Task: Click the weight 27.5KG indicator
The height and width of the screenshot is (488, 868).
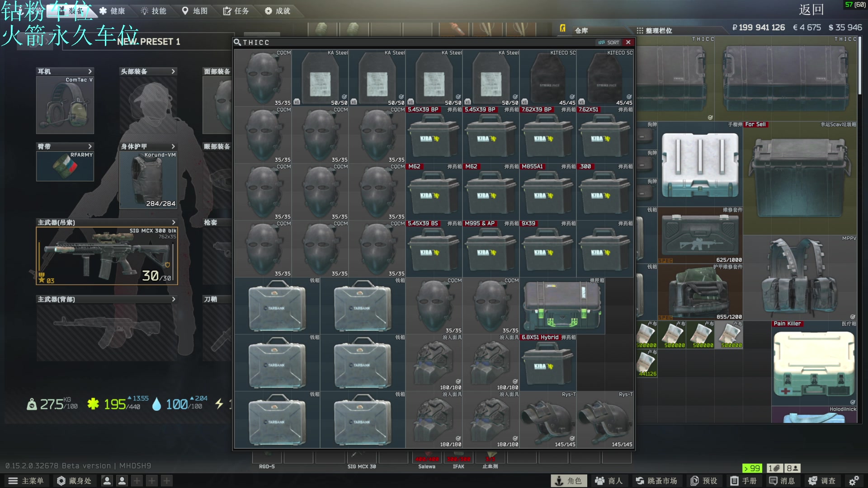Action: click(x=53, y=404)
